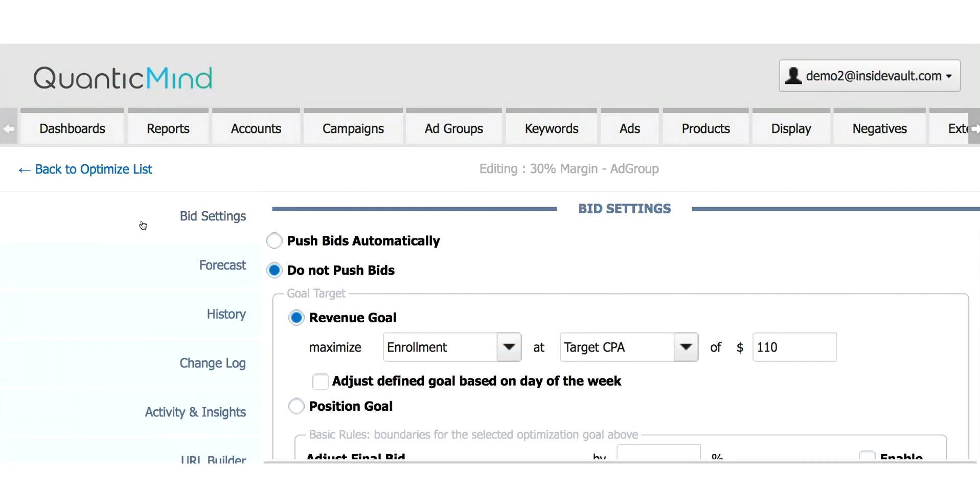Open the Forecast section link

click(222, 265)
